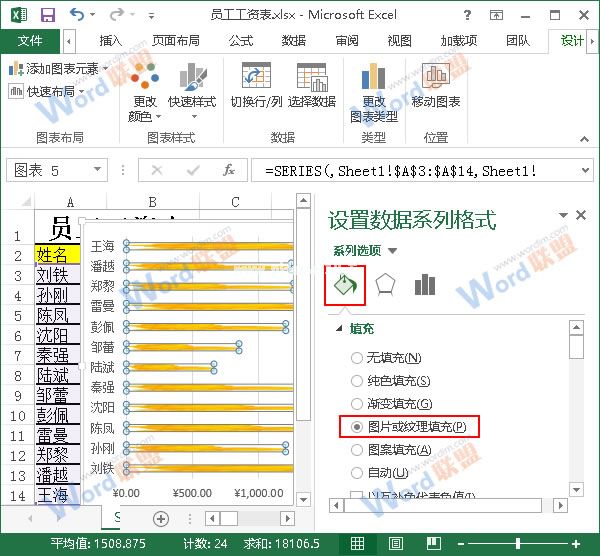Viewport: 600px width, 556px height.
Task: Open the 文件 menu tab
Action: (x=30, y=41)
